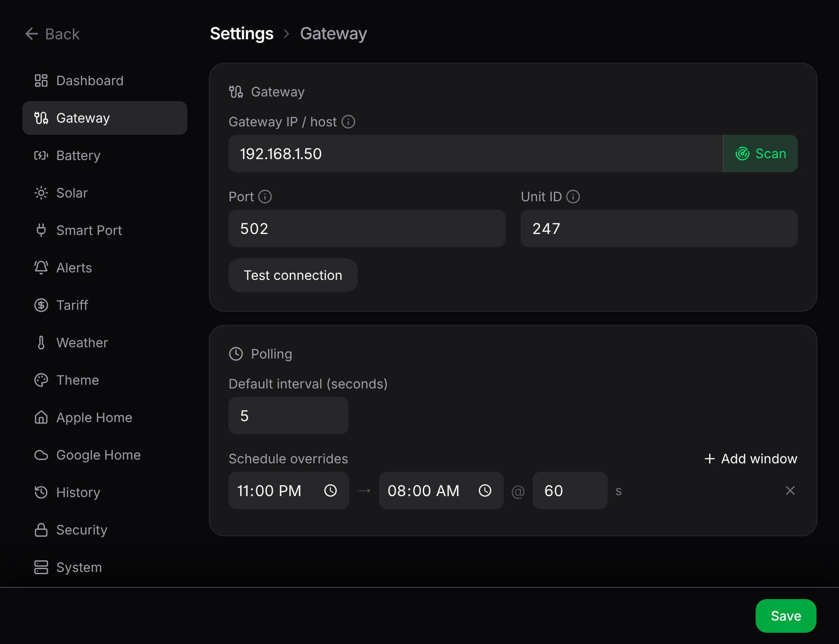The image size is (839, 644).
Task: Click the Gateway IP field showing 192.168.1.50
Action: (476, 154)
